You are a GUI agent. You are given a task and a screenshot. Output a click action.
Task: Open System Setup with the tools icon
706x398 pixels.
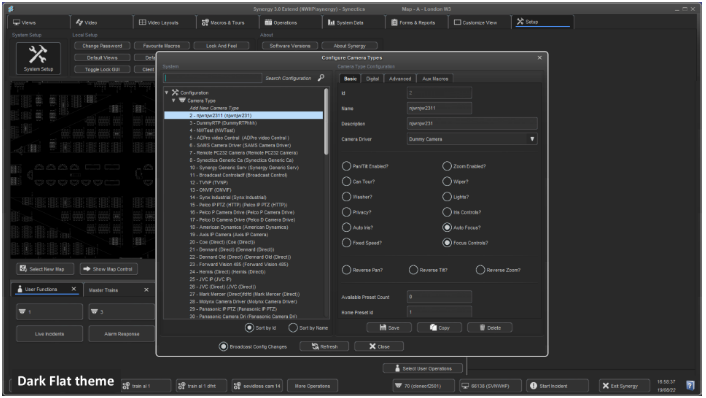pyautogui.click(x=38, y=58)
